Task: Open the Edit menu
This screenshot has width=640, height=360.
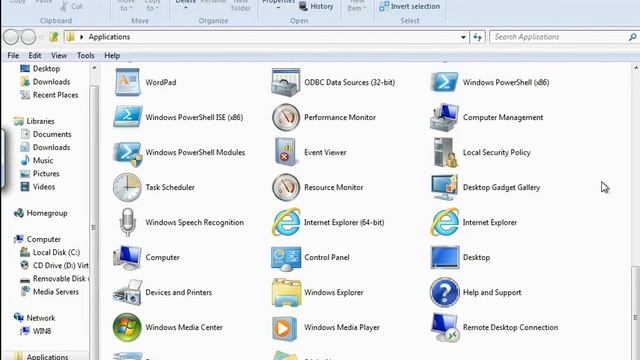Action: pos(35,56)
